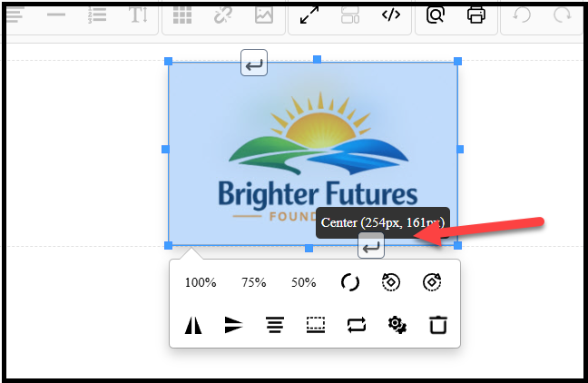Rotate the image right
Viewport: 588px width, 383px height.
pos(432,282)
